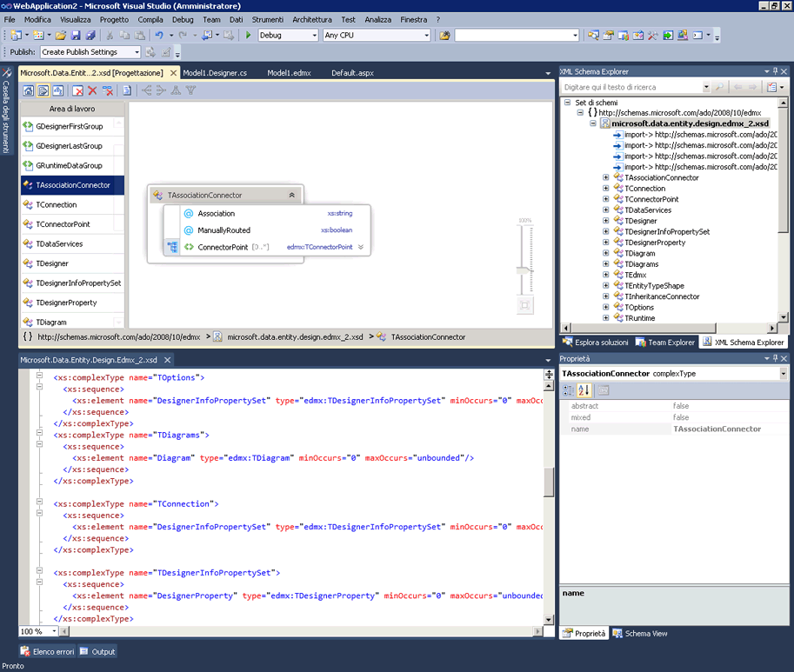Click the Open File folder icon
The width and height of the screenshot is (794, 672).
pyautogui.click(x=60, y=35)
